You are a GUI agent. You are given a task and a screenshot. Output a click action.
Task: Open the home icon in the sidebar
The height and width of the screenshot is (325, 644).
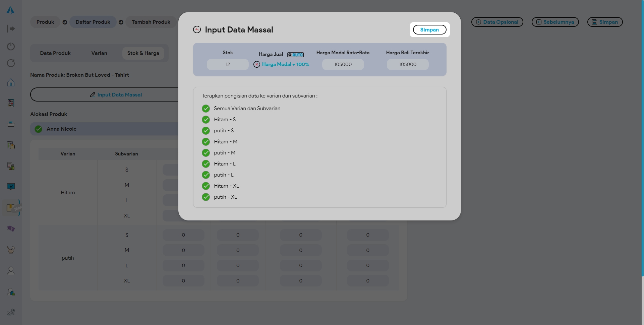click(11, 82)
